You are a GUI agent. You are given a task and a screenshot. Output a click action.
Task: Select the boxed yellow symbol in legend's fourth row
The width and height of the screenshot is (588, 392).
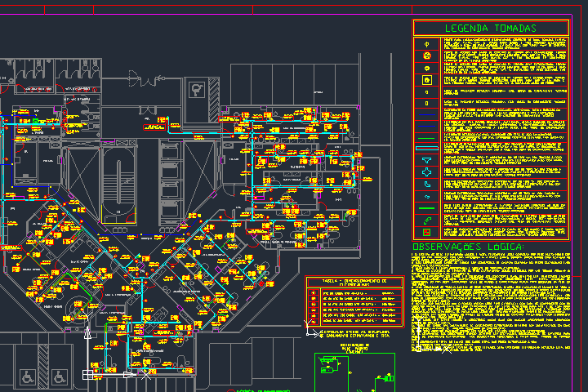coord(426,80)
